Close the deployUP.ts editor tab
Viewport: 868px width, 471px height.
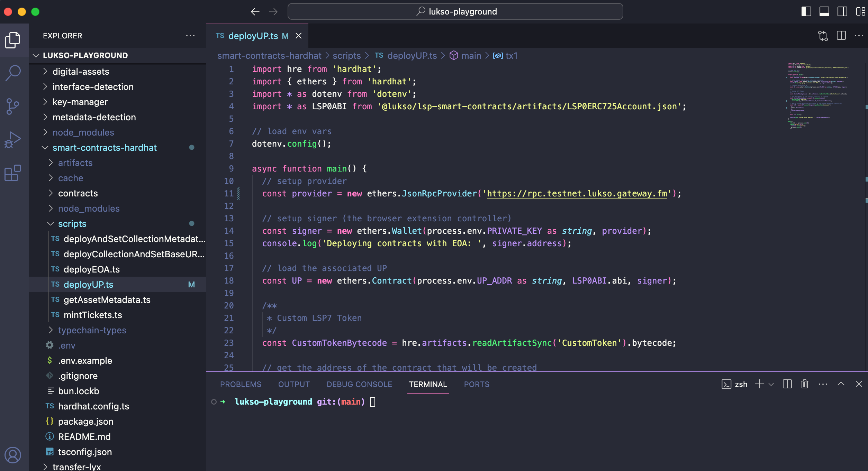[298, 36]
